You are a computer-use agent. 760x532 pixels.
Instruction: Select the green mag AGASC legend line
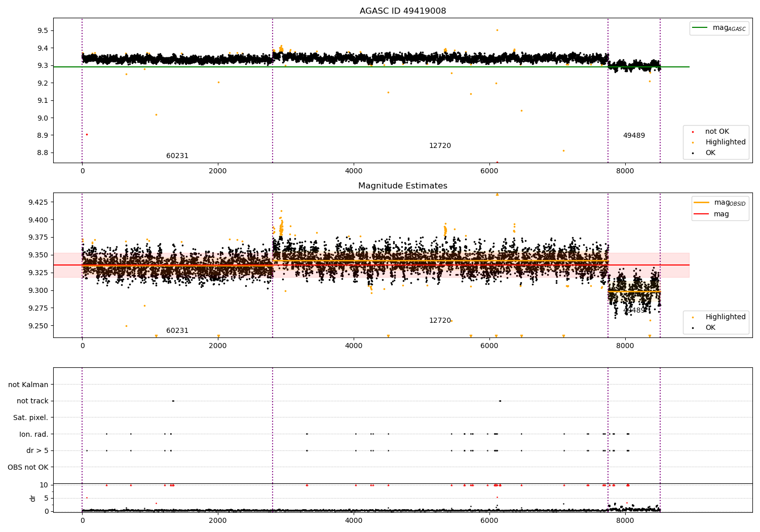coord(700,28)
